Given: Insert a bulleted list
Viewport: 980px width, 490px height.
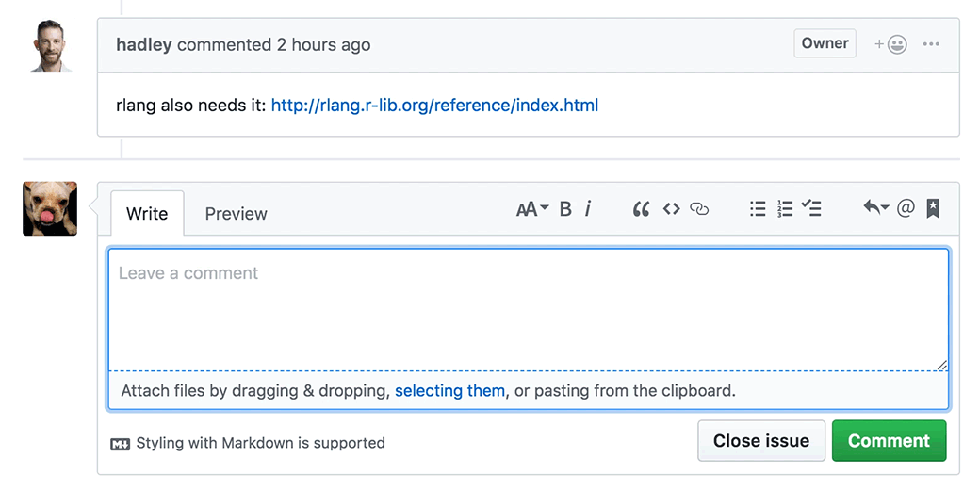Looking at the screenshot, I should tap(758, 209).
